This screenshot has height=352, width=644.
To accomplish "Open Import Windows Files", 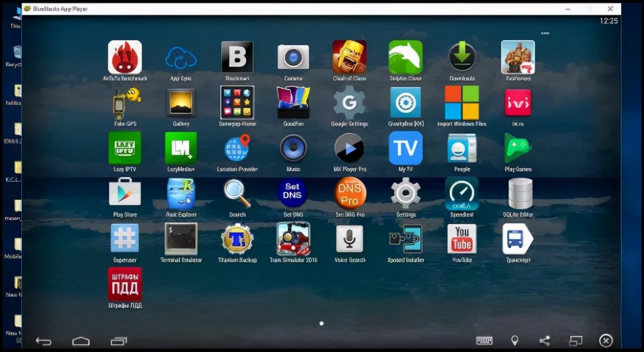I will [x=462, y=103].
